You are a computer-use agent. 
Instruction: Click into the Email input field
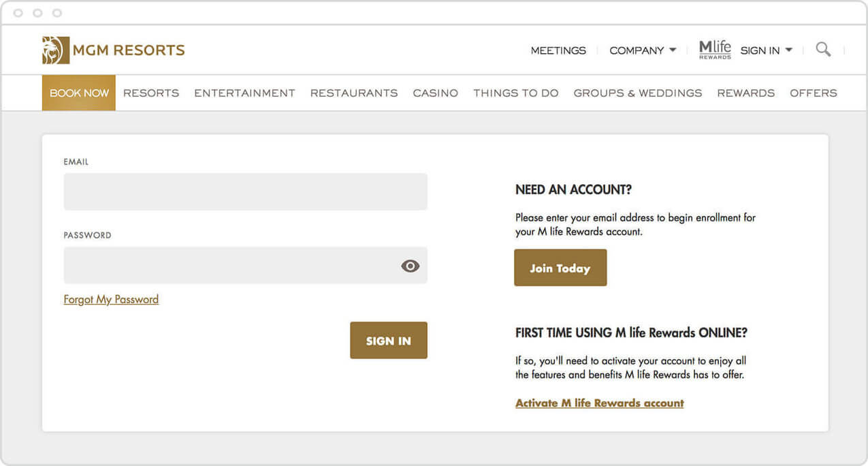tap(245, 192)
